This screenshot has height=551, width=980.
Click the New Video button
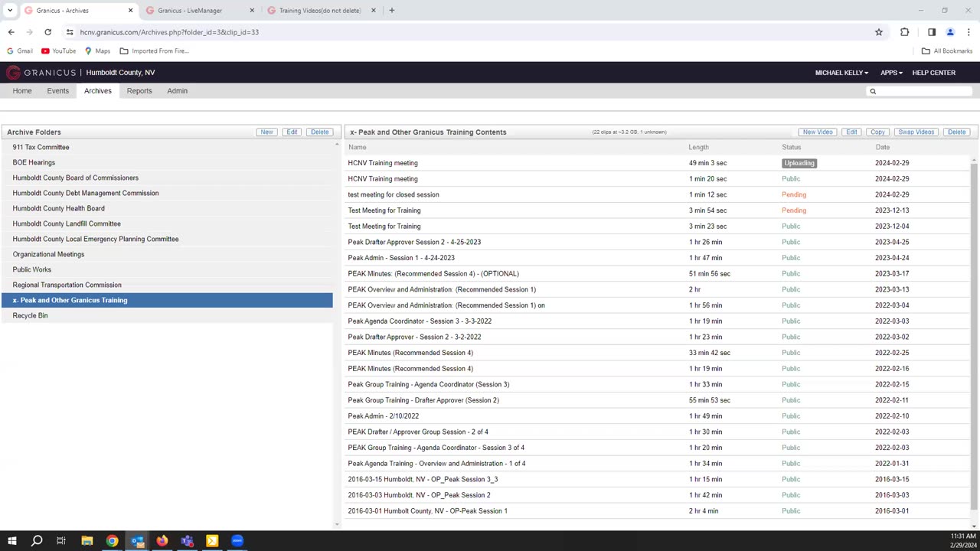[x=818, y=132]
